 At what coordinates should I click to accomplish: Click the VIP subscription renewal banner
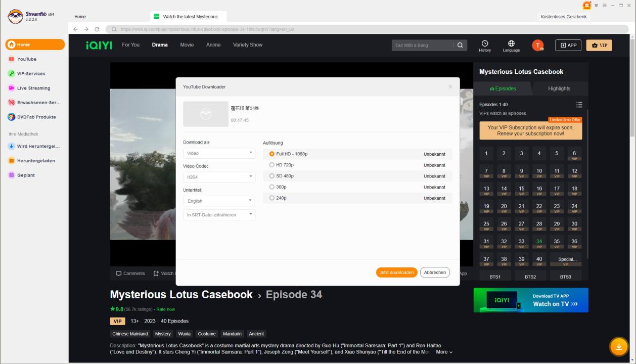click(531, 130)
